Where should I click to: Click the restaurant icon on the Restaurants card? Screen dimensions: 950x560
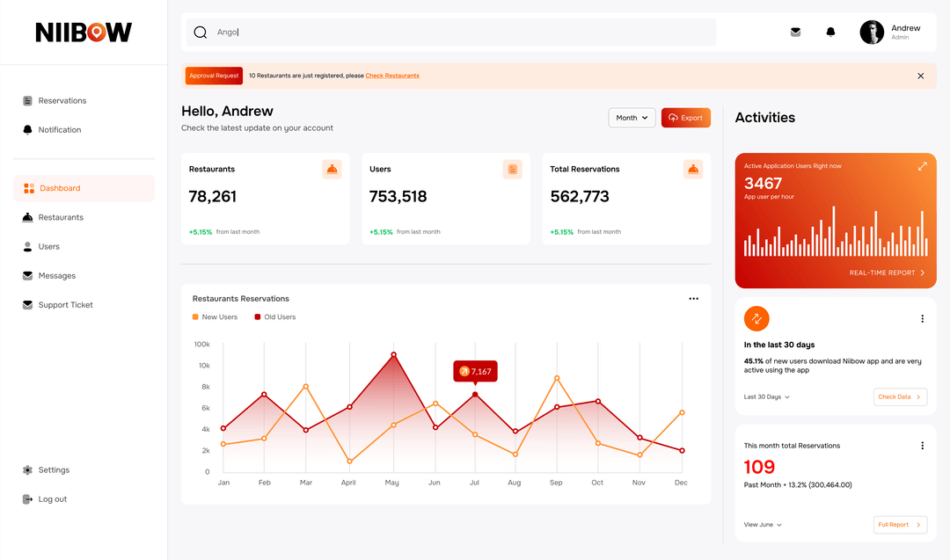click(x=332, y=169)
